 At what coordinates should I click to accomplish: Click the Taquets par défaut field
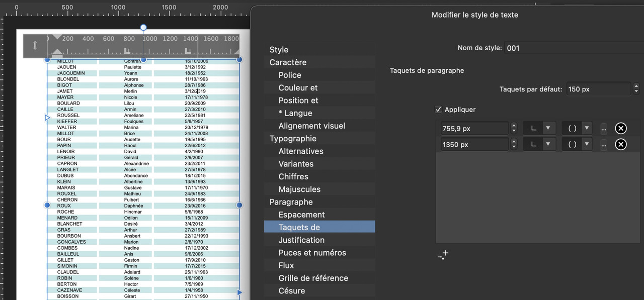point(598,89)
